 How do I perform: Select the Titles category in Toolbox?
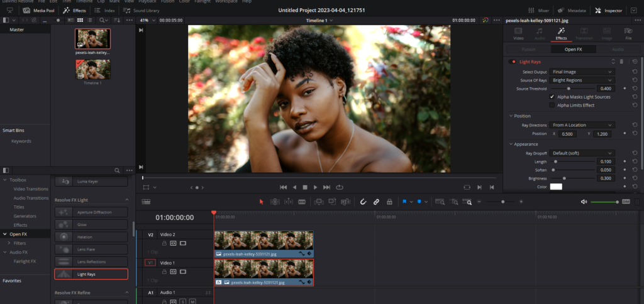[x=19, y=207]
